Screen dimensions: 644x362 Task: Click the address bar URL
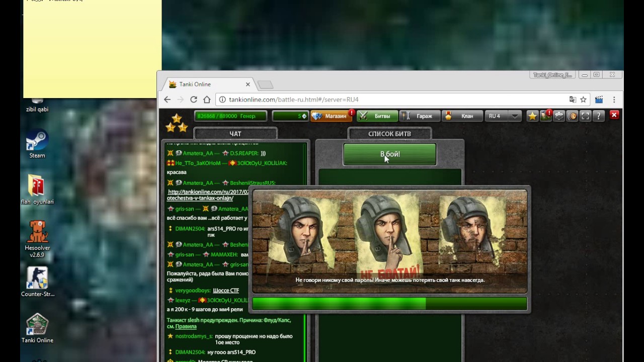(293, 100)
